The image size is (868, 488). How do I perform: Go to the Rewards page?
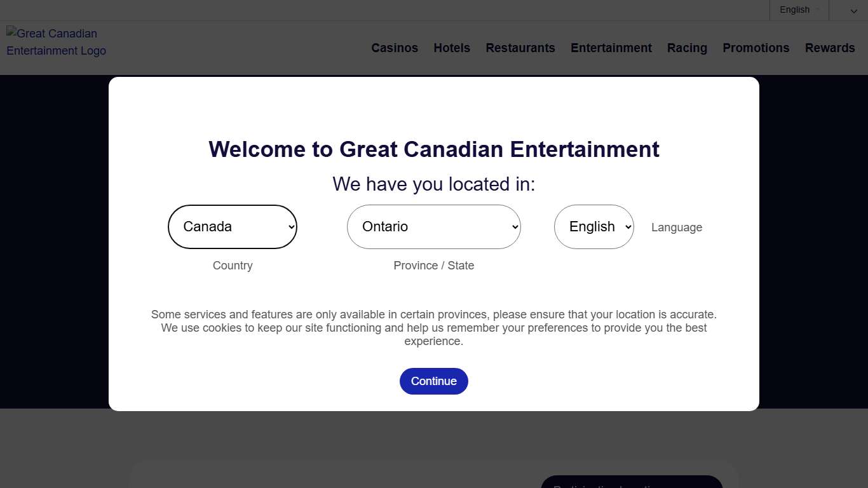pyautogui.click(x=829, y=48)
